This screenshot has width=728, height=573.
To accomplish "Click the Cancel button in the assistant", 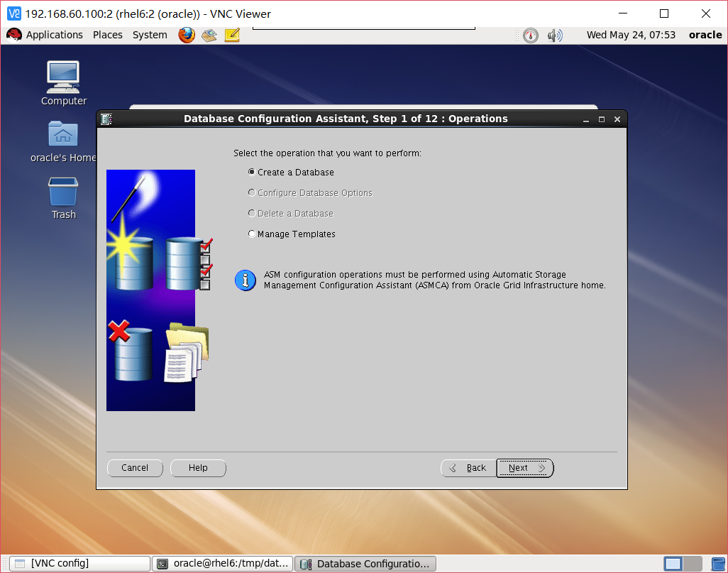I will (x=135, y=468).
